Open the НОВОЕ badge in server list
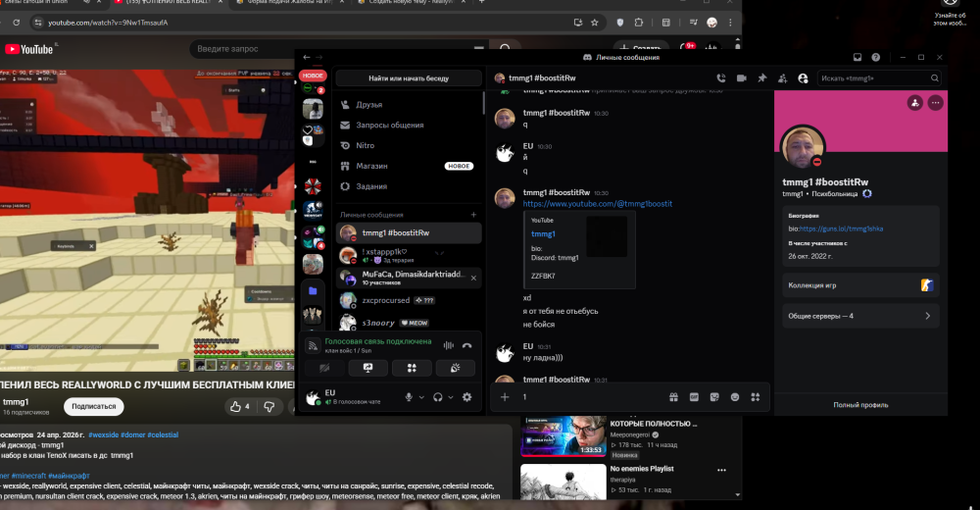Image resolution: width=980 pixels, height=510 pixels. tap(313, 76)
